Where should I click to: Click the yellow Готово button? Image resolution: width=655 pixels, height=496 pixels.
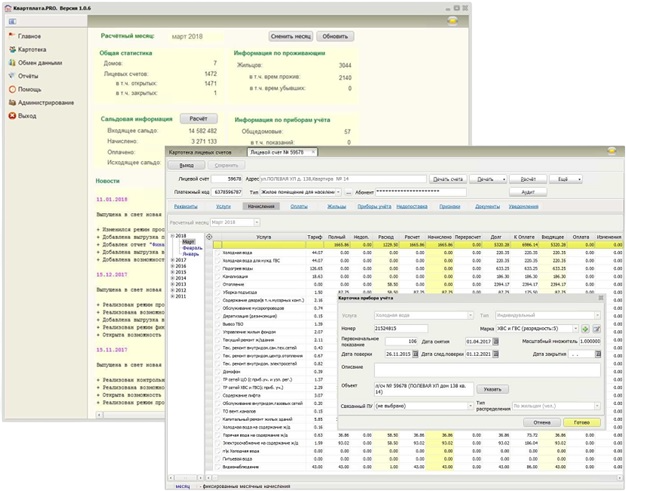pos(582,422)
